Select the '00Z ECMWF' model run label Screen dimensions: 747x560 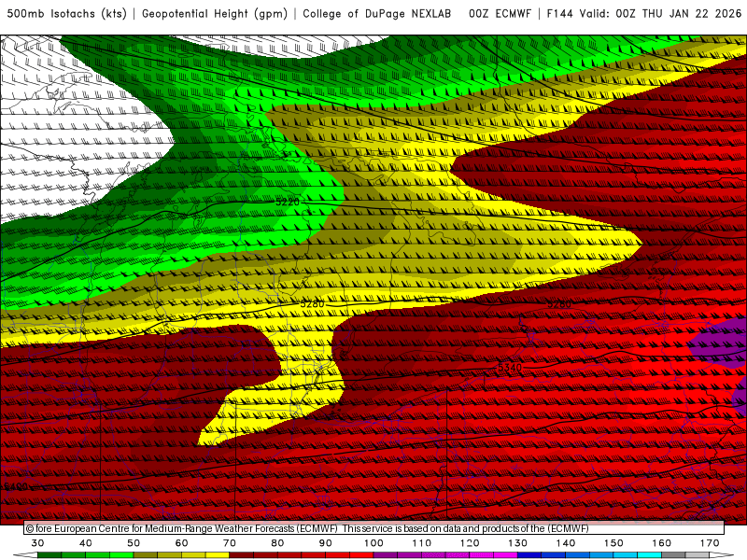point(500,14)
